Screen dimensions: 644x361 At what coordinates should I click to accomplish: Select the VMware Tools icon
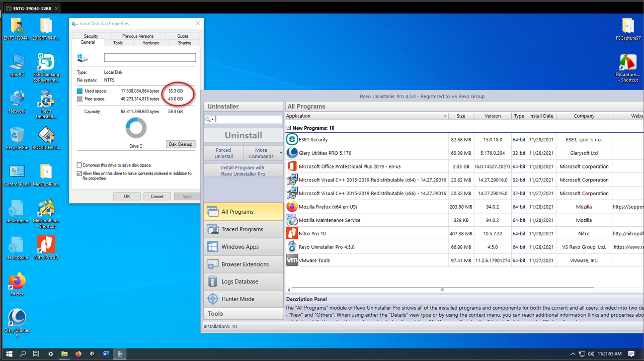(292, 260)
